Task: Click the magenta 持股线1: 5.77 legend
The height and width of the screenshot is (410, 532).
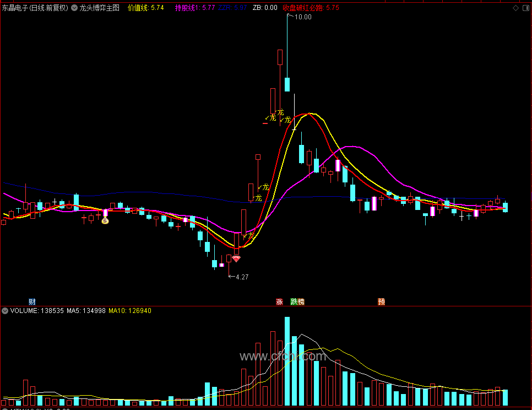Action: 195,8
